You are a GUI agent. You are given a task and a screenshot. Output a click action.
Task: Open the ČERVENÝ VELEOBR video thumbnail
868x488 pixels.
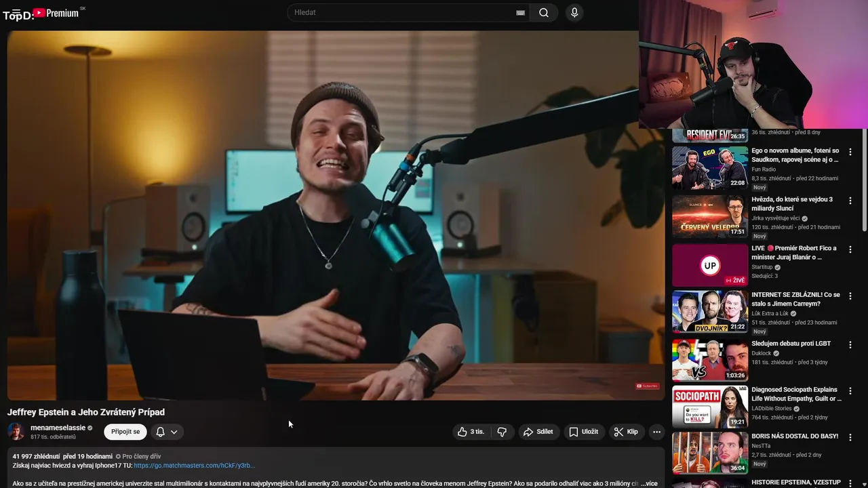(710, 216)
